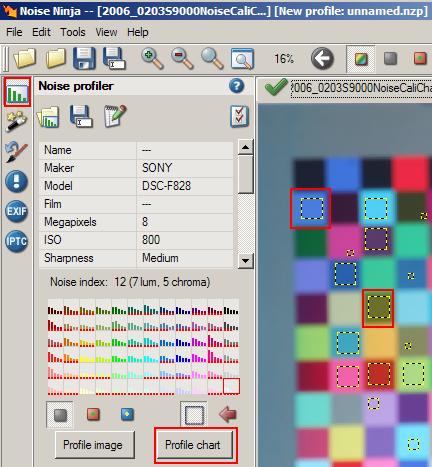Select the purple dashed calibration patch
The image size is (432, 467).
376,239
